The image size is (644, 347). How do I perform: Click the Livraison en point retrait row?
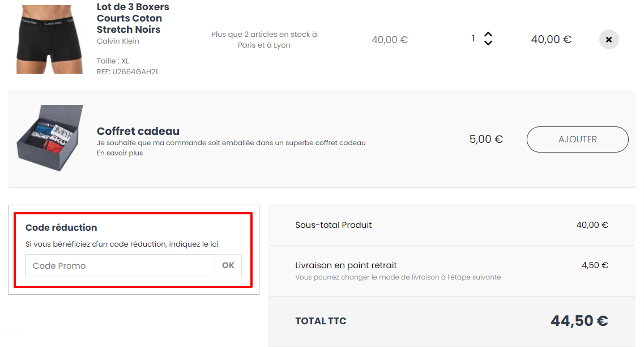451,270
